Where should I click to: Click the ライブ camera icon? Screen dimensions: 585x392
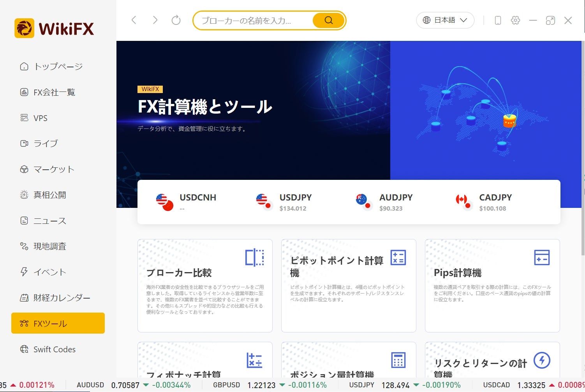click(24, 144)
